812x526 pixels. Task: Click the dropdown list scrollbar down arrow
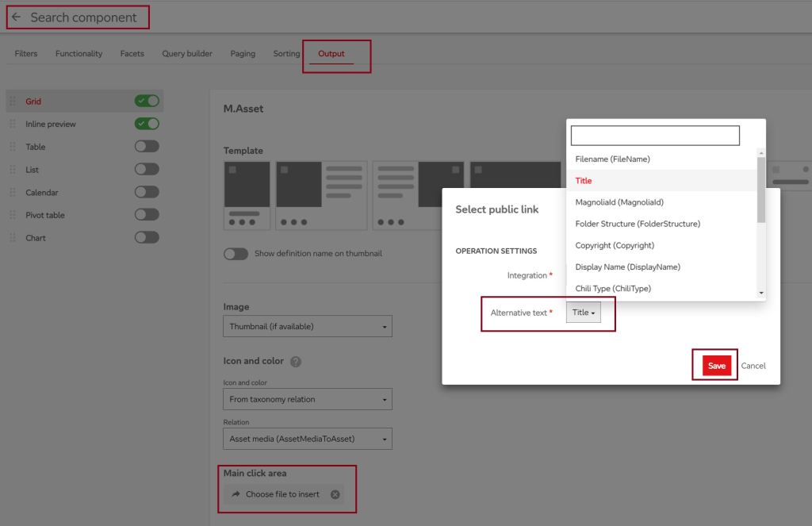coord(761,293)
